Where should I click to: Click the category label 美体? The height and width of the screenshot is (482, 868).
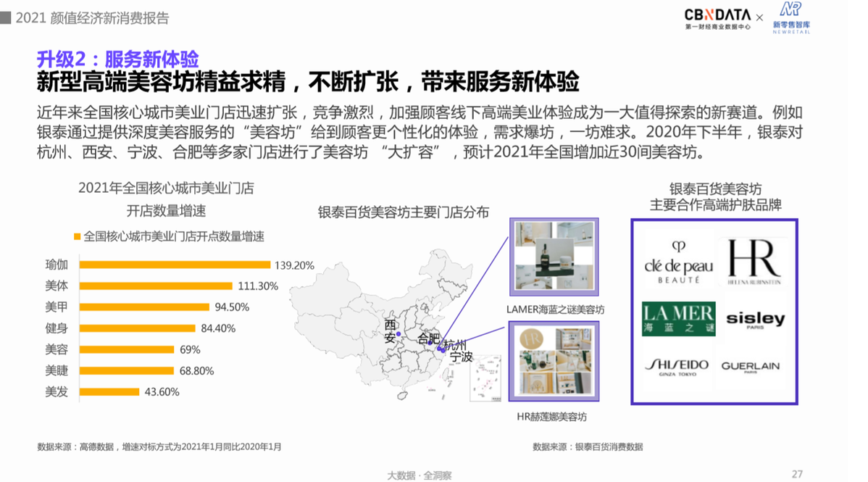57,286
